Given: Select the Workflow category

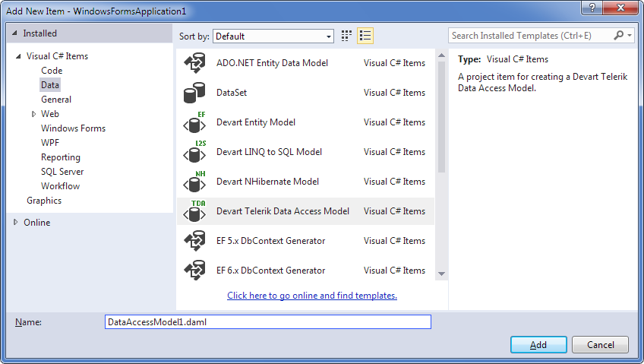Looking at the screenshot, I should point(61,186).
